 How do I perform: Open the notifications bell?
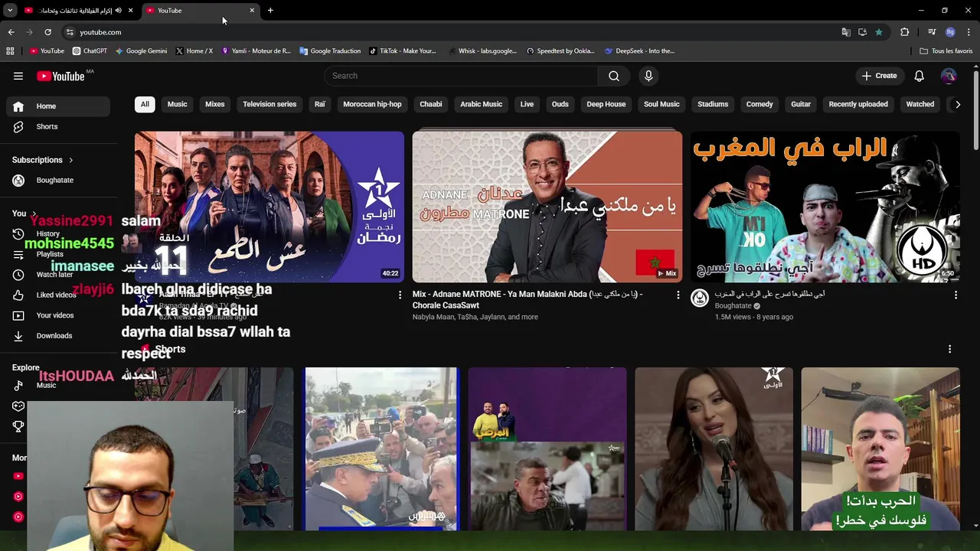[x=919, y=76]
